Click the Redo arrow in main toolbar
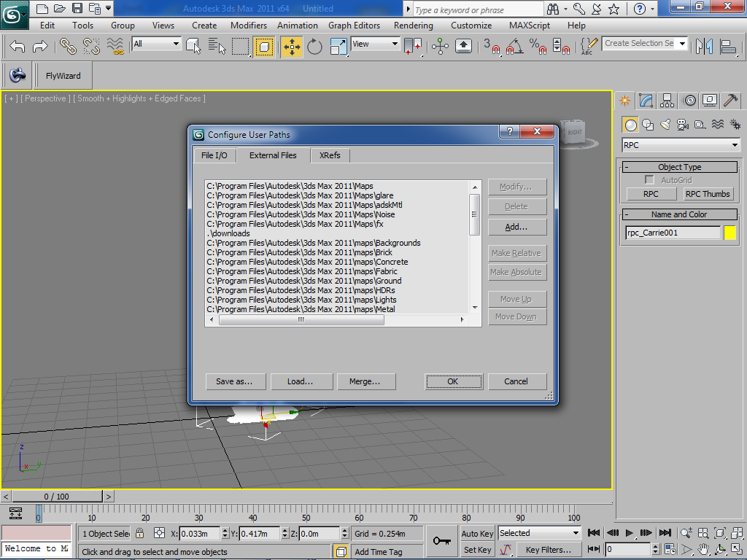747x560 pixels. coord(40,47)
